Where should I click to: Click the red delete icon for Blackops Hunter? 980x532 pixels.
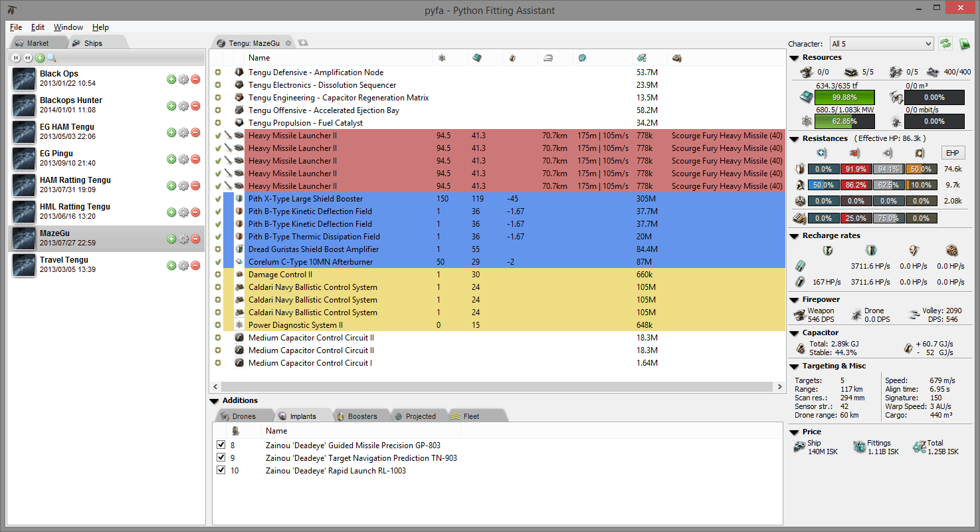pos(195,106)
